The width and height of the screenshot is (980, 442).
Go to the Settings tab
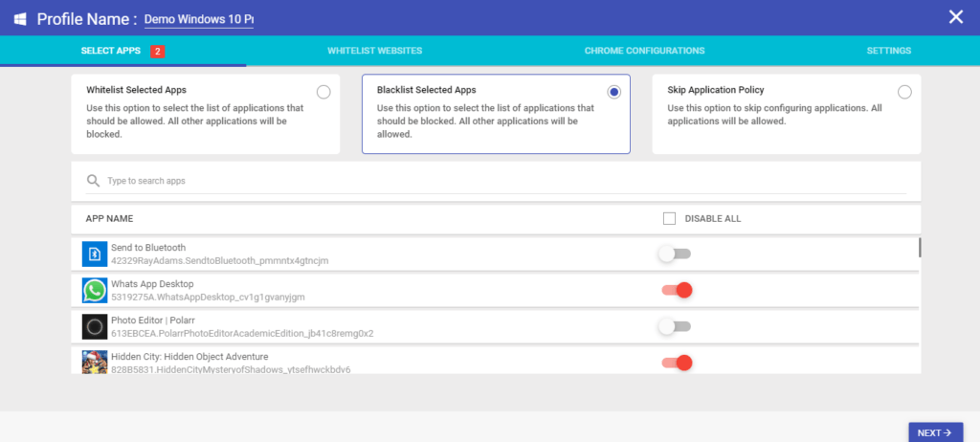pyautogui.click(x=889, y=51)
